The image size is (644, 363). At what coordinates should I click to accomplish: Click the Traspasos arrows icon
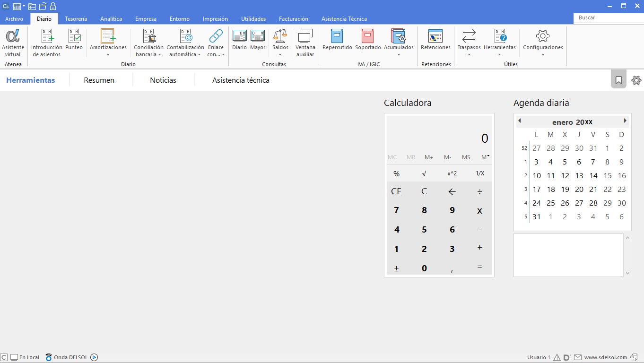tap(469, 36)
